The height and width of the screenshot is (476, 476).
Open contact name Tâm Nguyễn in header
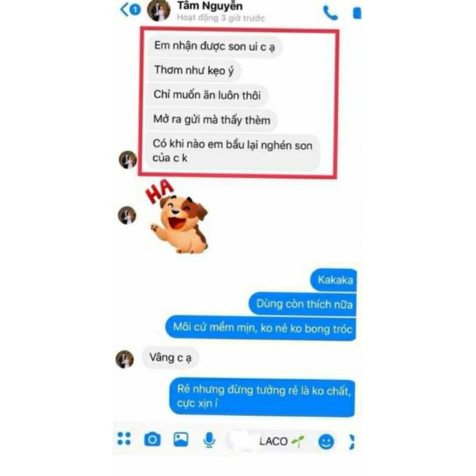[210, 6]
